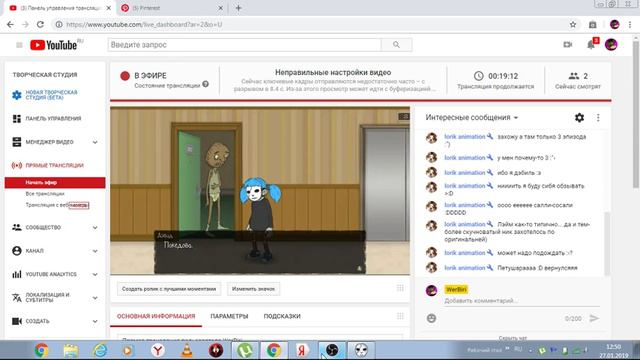Switch to OBS Studio in the taskbar
The image size is (640, 360).
(332, 350)
